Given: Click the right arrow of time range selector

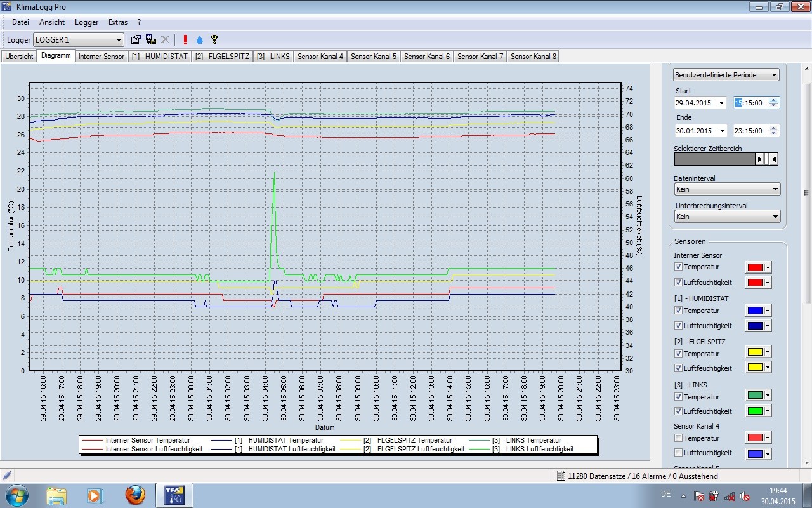Looking at the screenshot, I should (759, 159).
